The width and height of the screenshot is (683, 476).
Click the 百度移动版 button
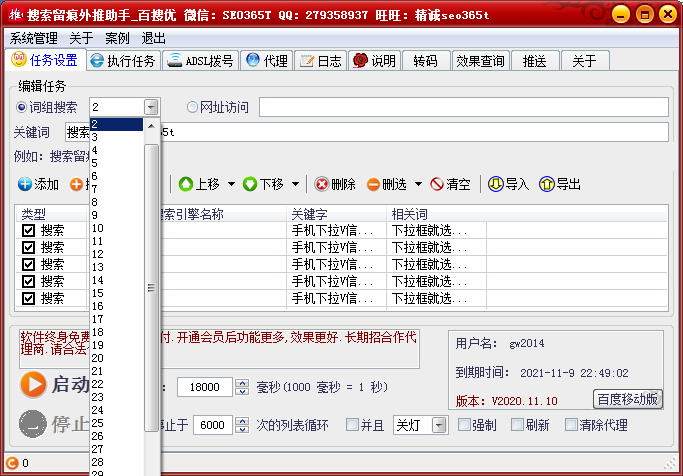click(628, 399)
